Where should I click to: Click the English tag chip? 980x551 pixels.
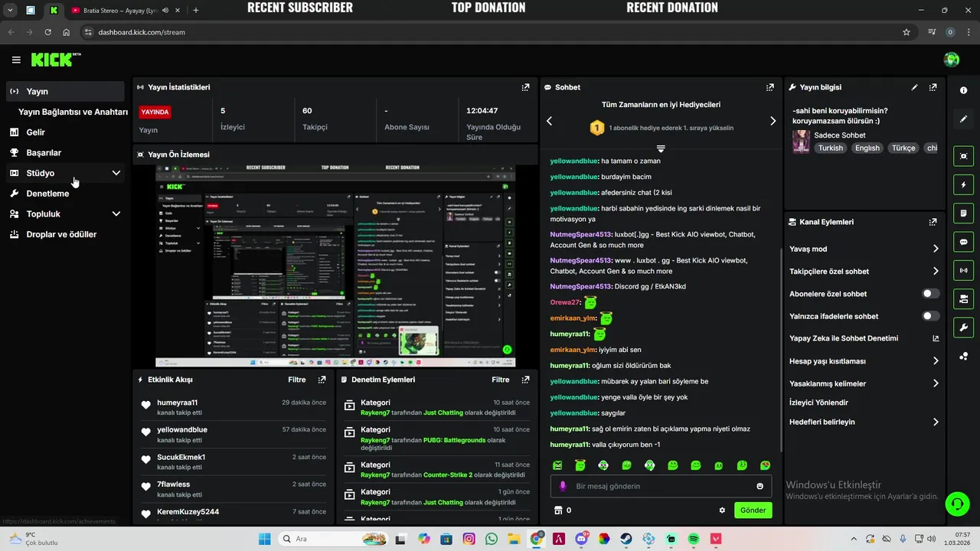pyautogui.click(x=867, y=148)
